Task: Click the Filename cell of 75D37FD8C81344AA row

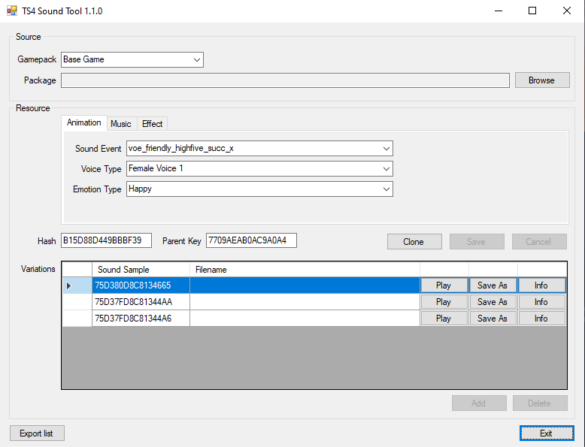Action: pos(304,302)
